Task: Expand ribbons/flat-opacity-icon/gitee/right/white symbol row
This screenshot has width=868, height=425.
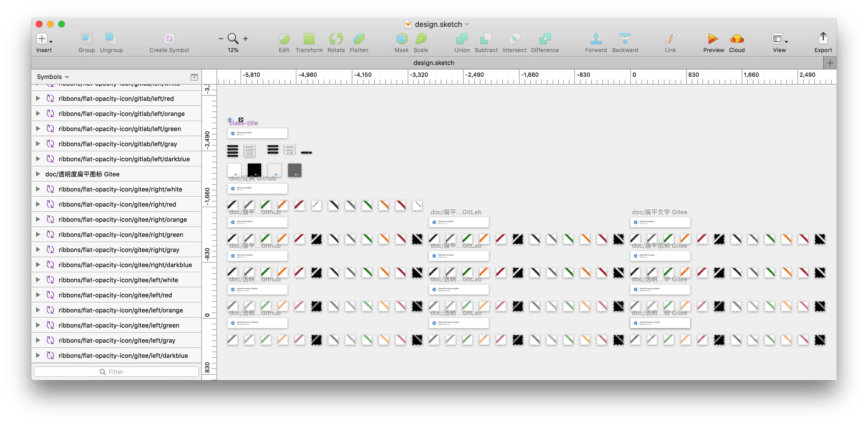Action: tap(38, 189)
